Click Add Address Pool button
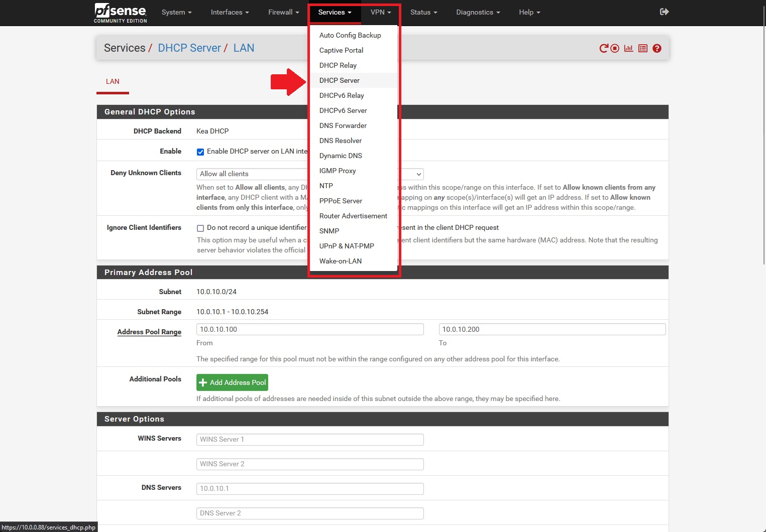The width and height of the screenshot is (766, 532). click(232, 382)
